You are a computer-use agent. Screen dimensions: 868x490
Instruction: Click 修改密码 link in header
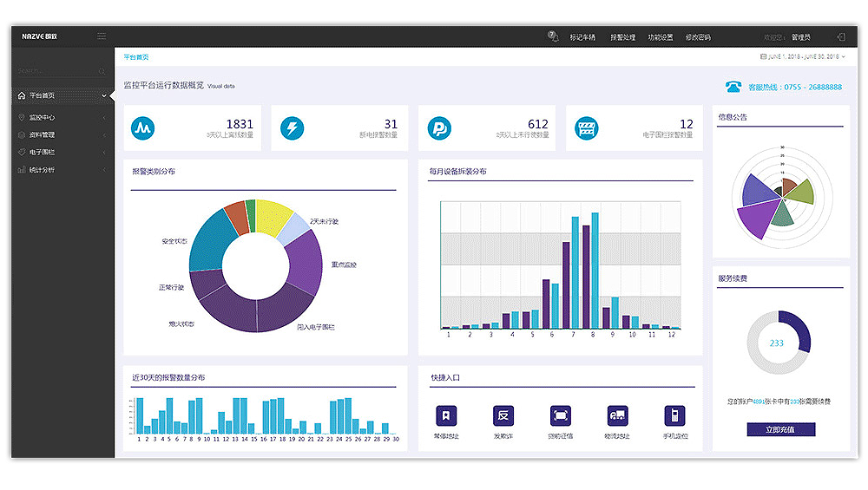pos(698,37)
